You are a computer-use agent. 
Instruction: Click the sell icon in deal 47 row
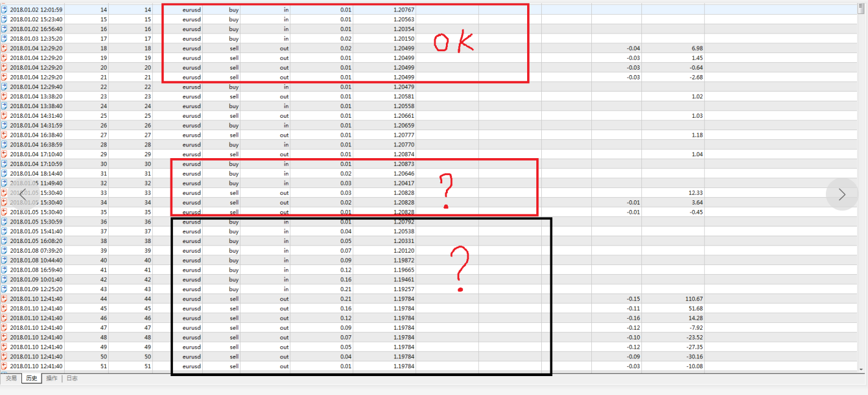pos(4,328)
